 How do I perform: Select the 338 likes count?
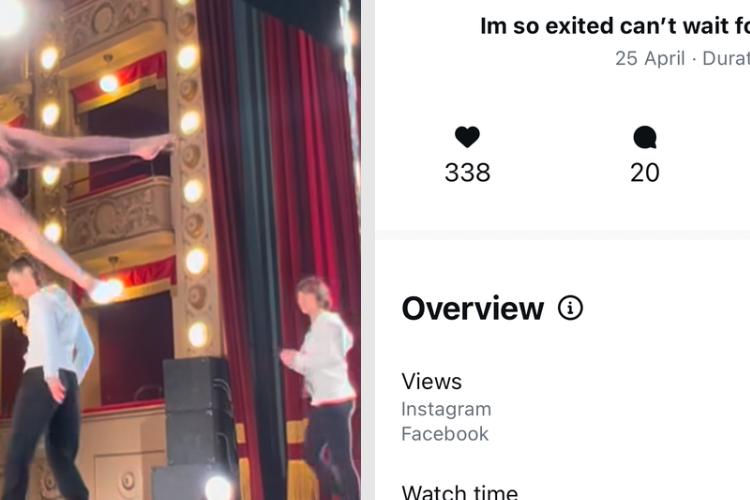point(467,172)
